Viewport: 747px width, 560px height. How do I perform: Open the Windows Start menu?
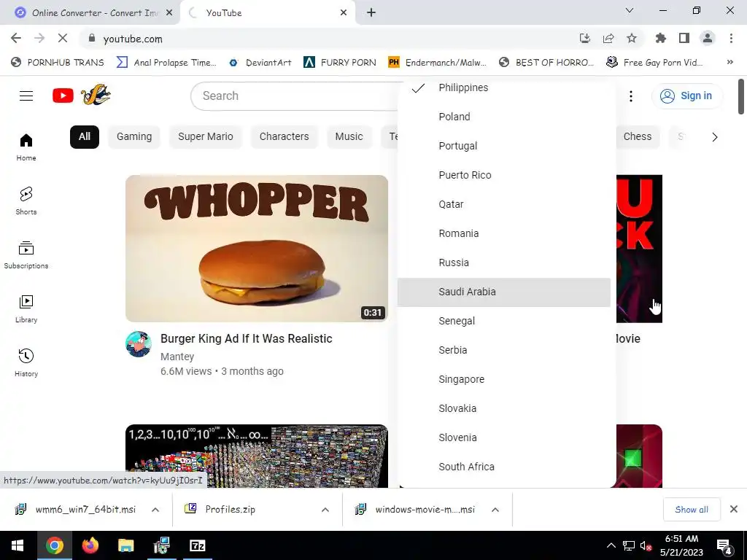click(18, 545)
